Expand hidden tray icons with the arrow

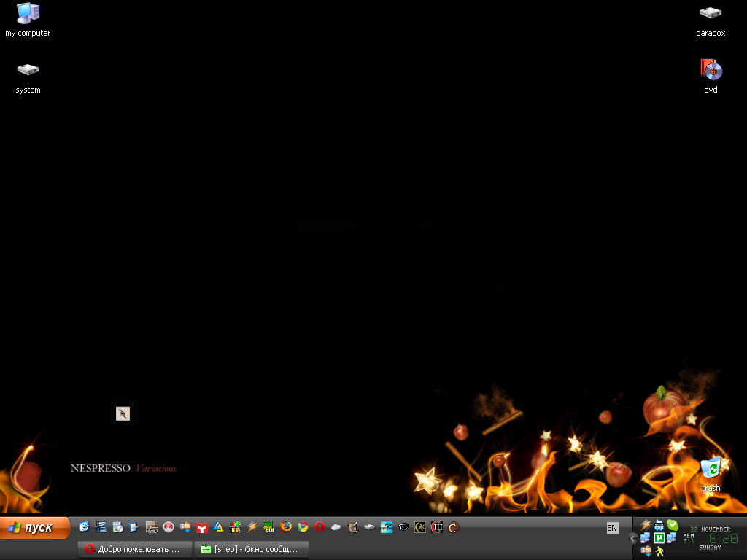[x=632, y=538]
